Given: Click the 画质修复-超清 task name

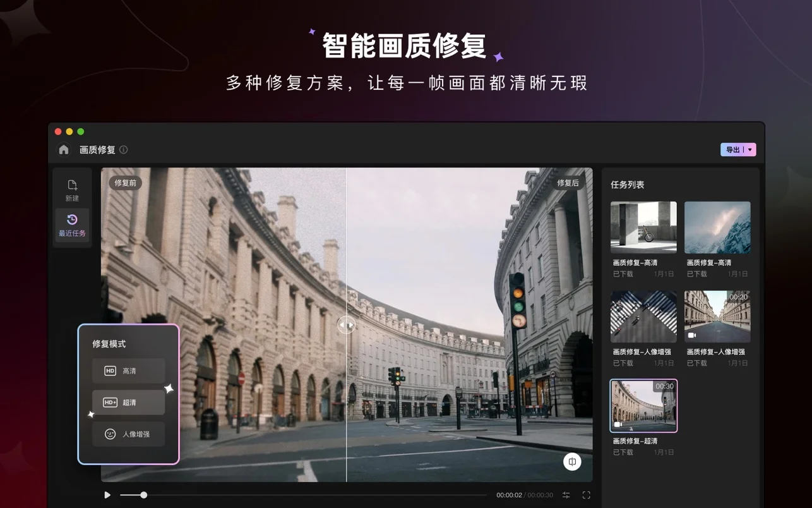Looking at the screenshot, I should 635,441.
